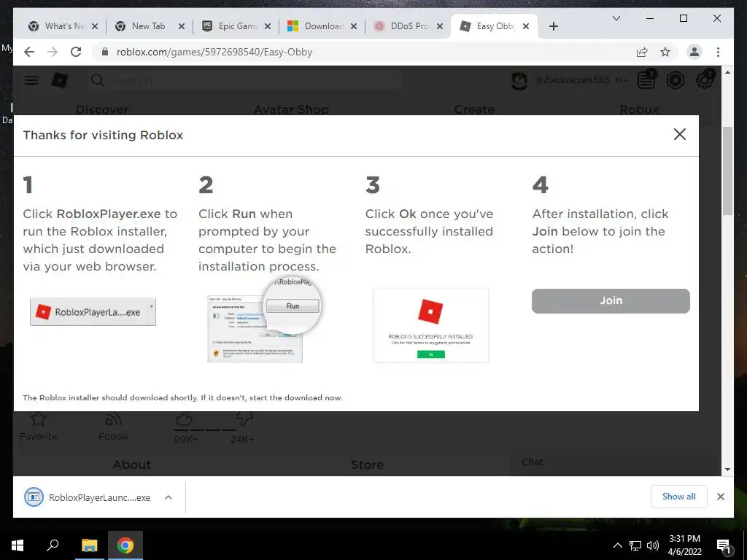Open the Chrome profile avatar
The height and width of the screenshot is (560, 747).
(694, 52)
